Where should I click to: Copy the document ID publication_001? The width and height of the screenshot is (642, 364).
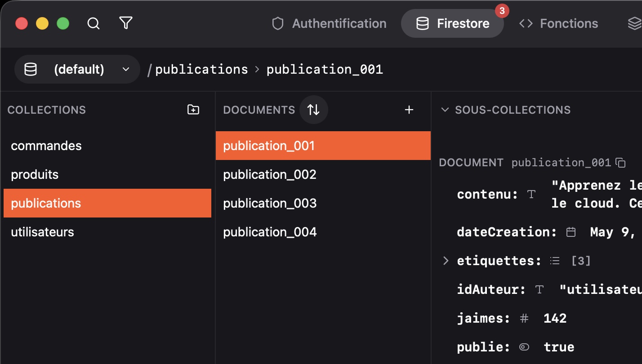tap(620, 163)
